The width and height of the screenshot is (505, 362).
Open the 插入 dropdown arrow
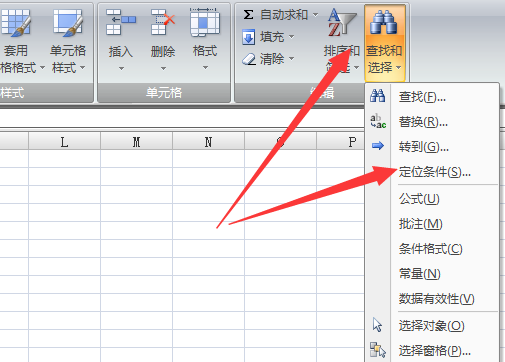(121, 69)
